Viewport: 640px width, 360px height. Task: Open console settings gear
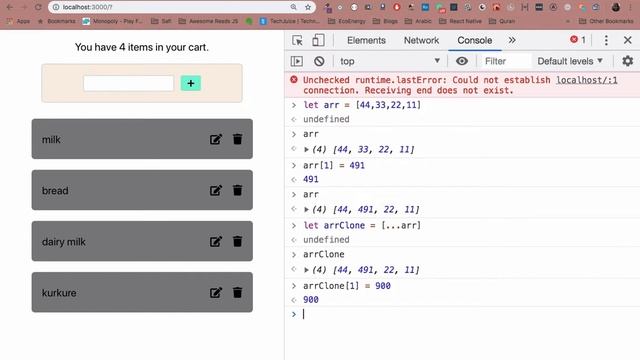click(627, 61)
